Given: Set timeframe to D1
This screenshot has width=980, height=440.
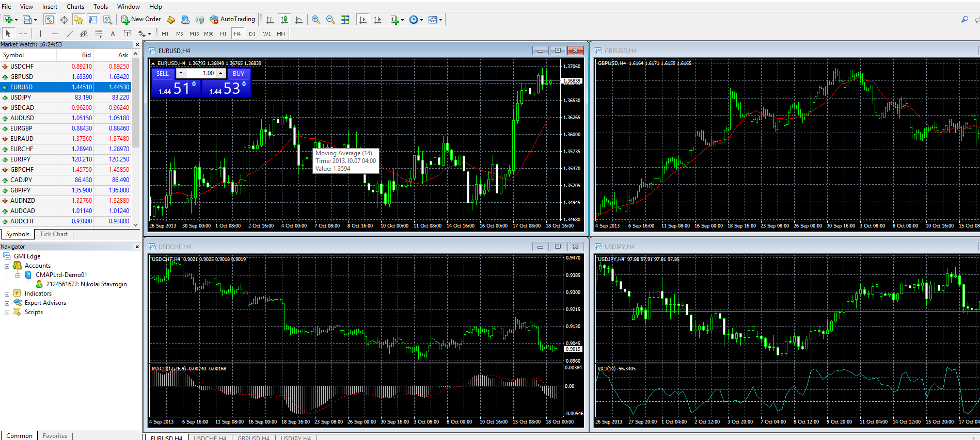Looking at the screenshot, I should click(252, 34).
